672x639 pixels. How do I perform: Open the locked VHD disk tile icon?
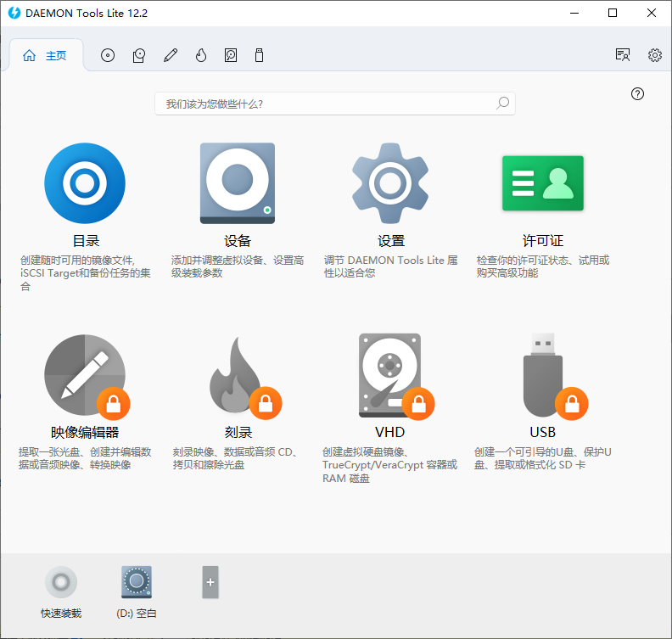396,376
